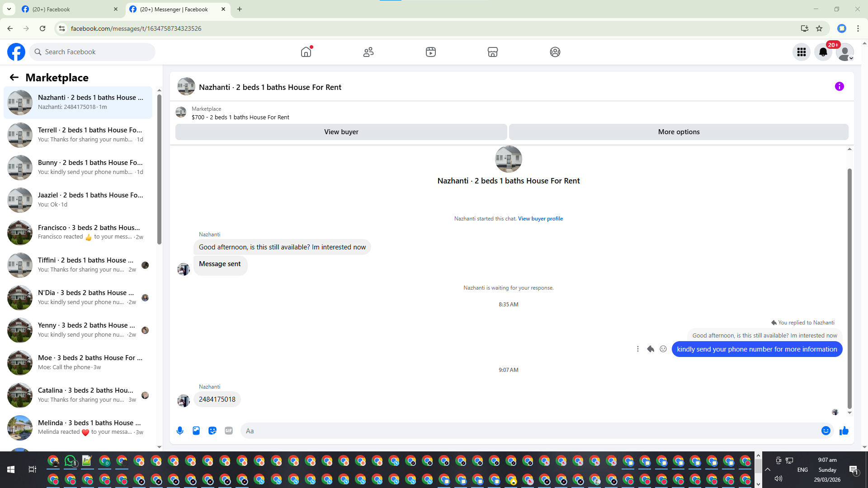The width and height of the screenshot is (868, 488).
Task: Click the browser address bar URL
Action: coord(136,28)
